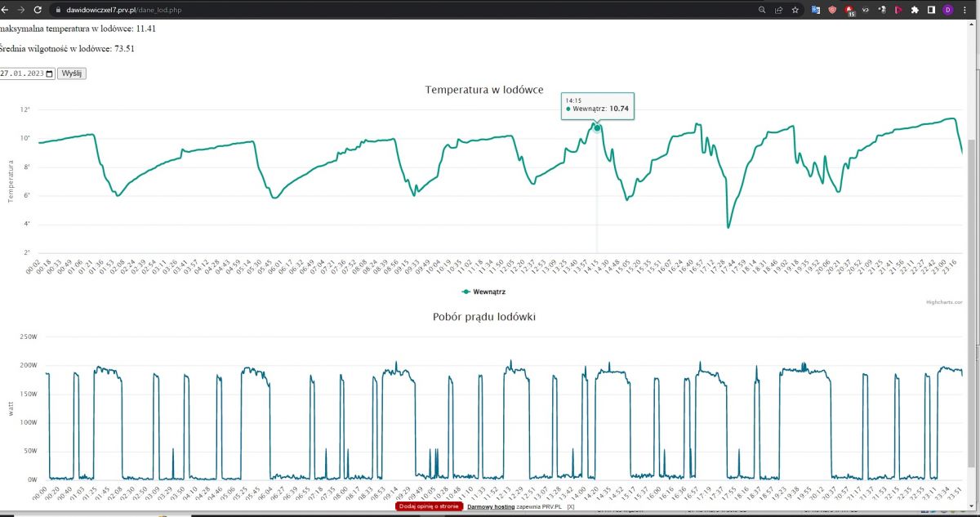Toggle the browser side panel
The height and width of the screenshot is (517, 980).
coord(930,10)
